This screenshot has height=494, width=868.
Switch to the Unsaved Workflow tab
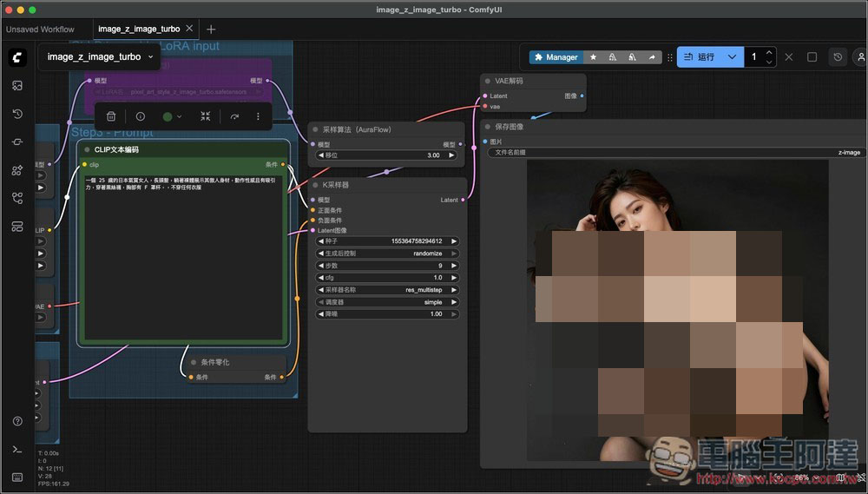pos(40,29)
